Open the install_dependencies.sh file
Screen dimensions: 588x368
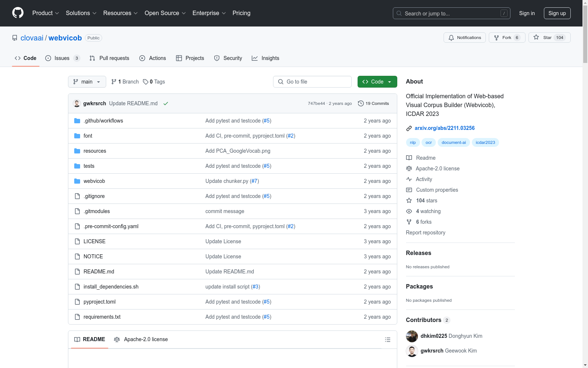click(111, 287)
